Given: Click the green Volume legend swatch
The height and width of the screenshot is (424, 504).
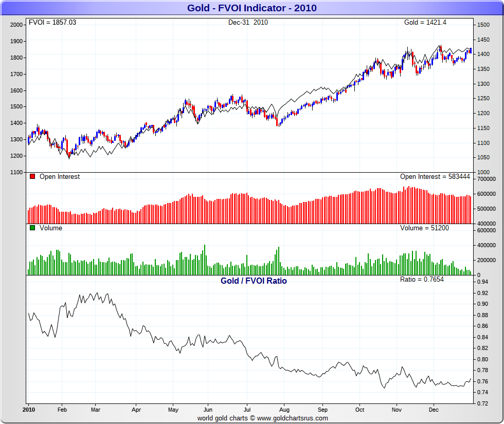Looking at the screenshot, I should [32, 228].
